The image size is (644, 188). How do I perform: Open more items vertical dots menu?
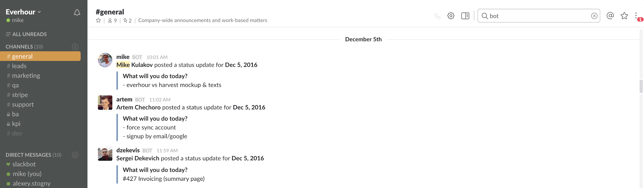pos(636,16)
